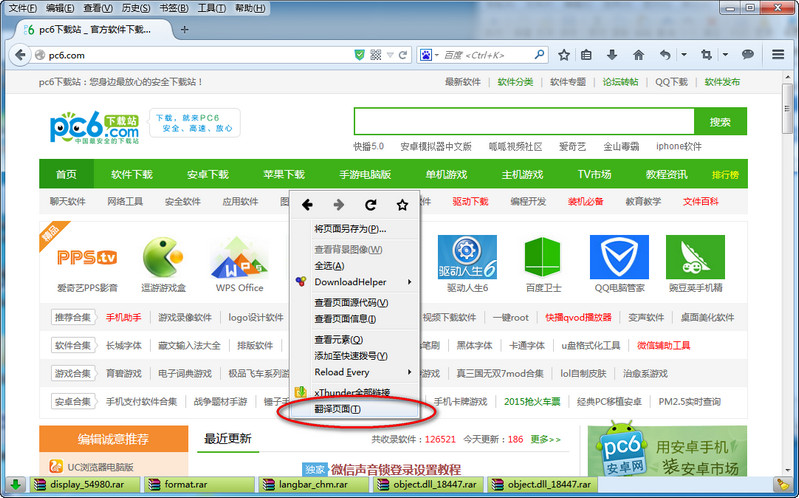Click bookmark star in context menu

[402, 205]
